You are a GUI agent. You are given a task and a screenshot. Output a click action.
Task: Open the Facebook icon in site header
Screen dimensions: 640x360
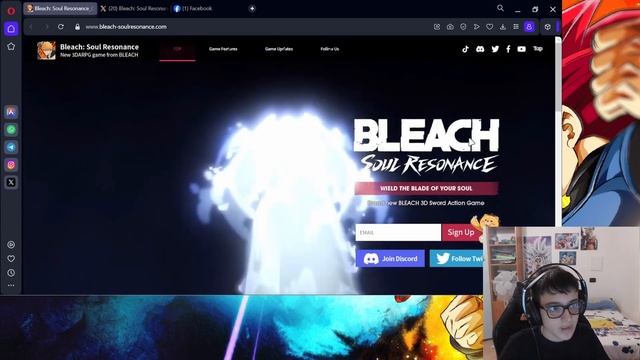[x=508, y=49]
